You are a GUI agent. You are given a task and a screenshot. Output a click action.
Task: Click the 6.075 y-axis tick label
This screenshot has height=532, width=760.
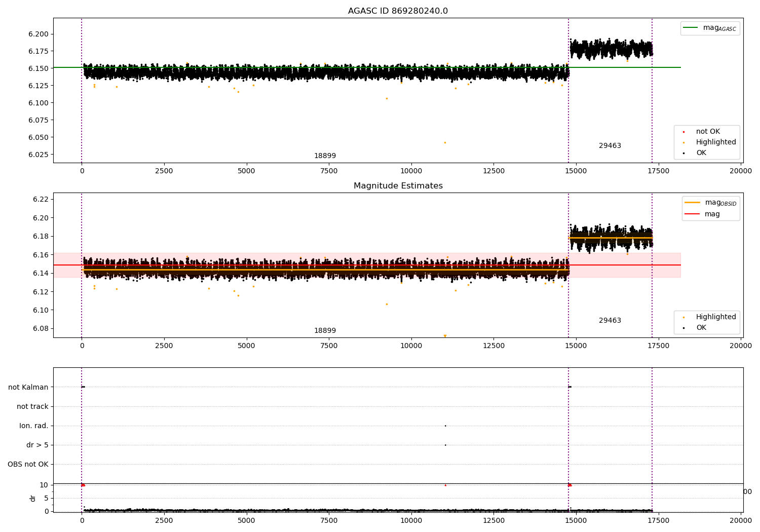click(x=39, y=121)
